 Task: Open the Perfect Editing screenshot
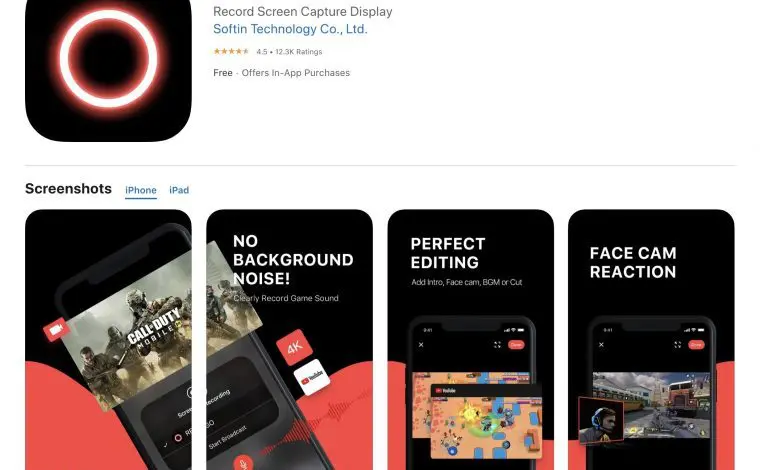[471, 340]
